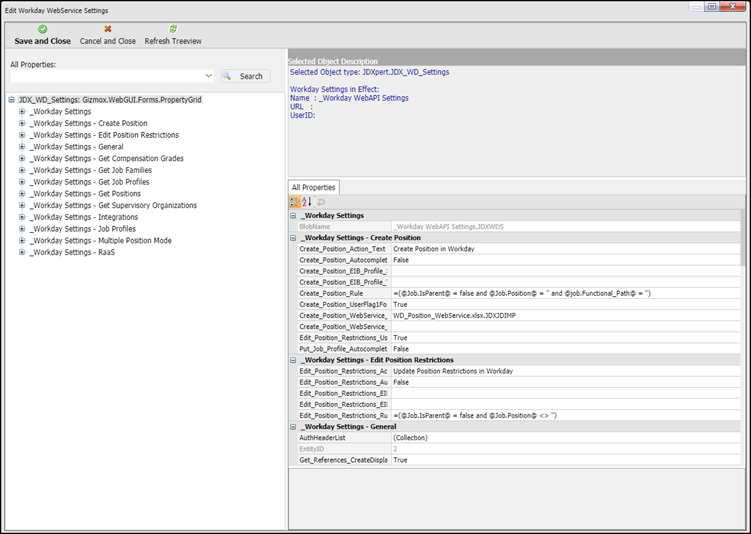Viewport: 751px width, 534px height.
Task: Select '_Workday Settings - RaaS' tree item
Action: pyautogui.click(x=72, y=252)
